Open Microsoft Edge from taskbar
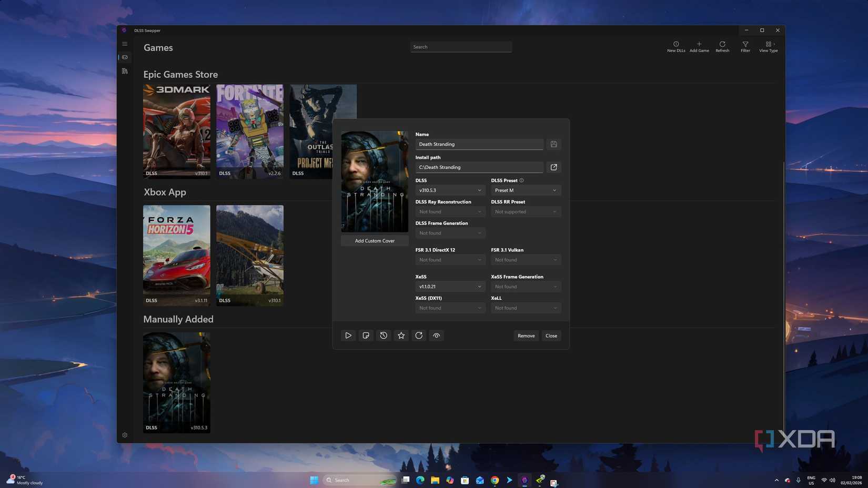Viewport: 868px width, 488px height. click(x=420, y=480)
